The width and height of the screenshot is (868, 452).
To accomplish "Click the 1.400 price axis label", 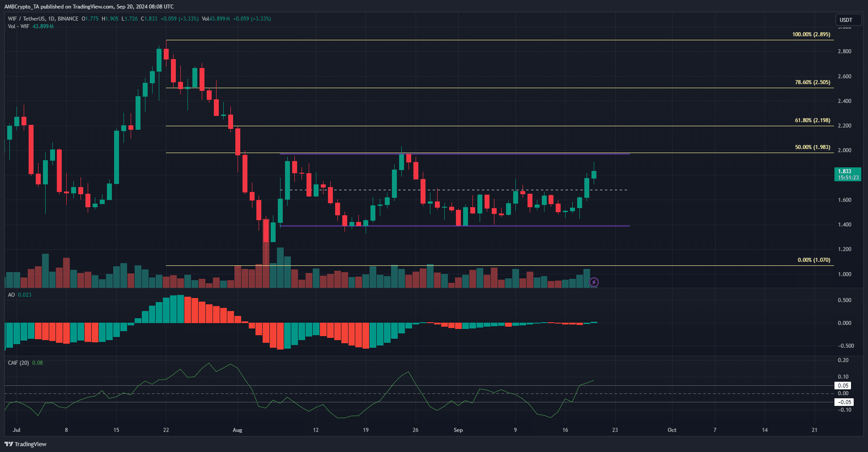I will tap(844, 225).
